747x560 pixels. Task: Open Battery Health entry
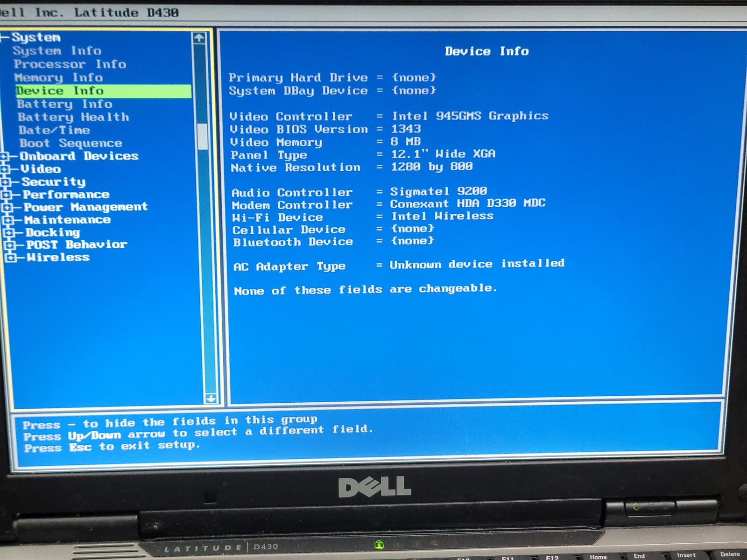coord(74,117)
